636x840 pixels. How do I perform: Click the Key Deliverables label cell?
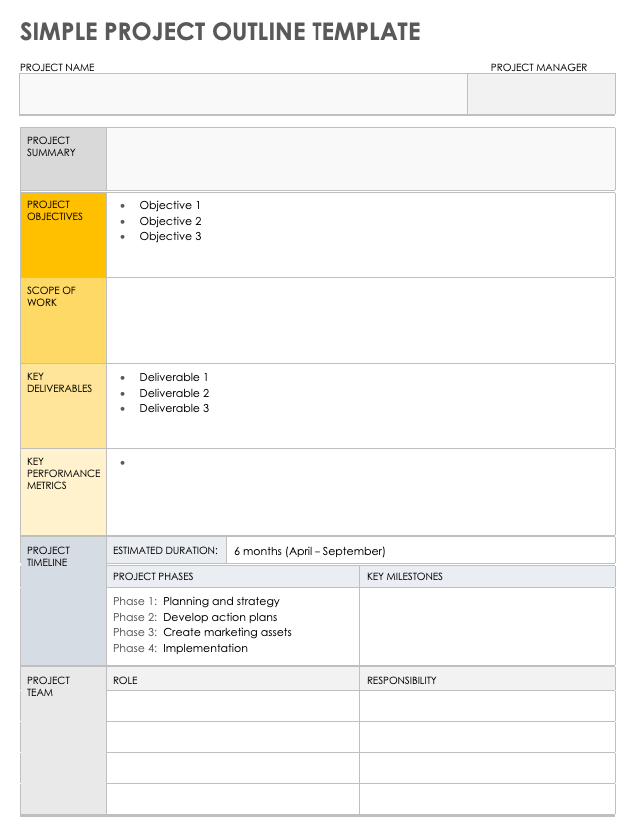click(x=63, y=407)
